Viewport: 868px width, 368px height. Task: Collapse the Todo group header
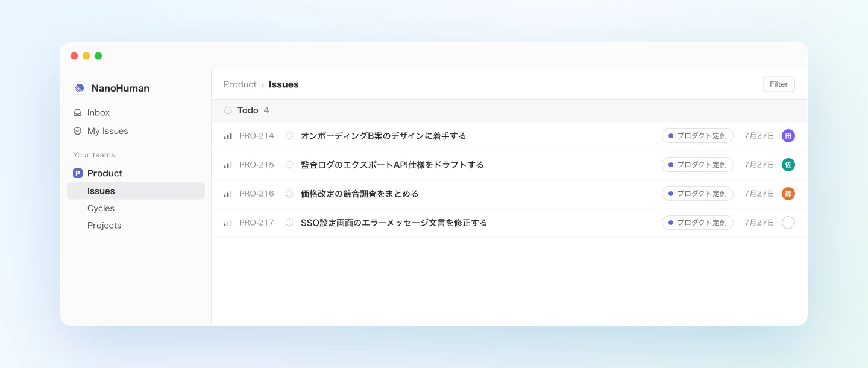(509, 110)
